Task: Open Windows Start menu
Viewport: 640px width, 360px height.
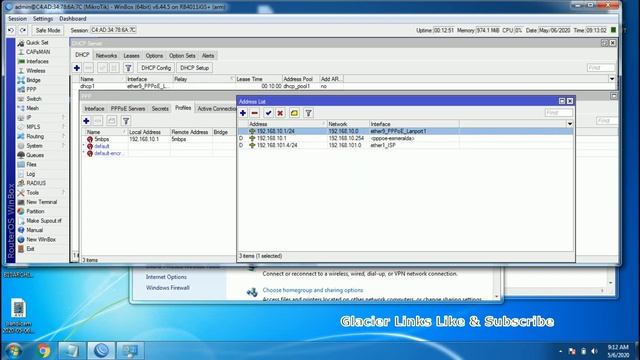Action: coord(13,351)
